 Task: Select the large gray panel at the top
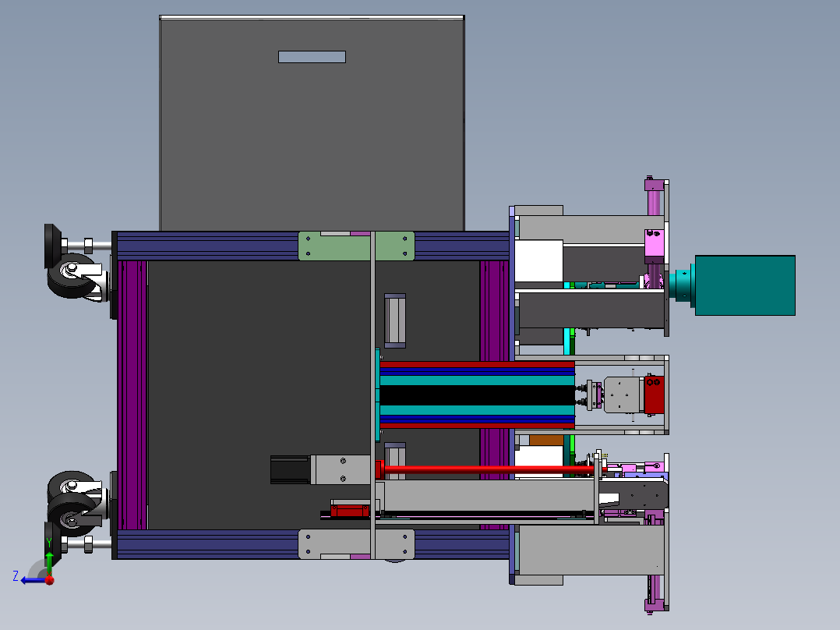[x=312, y=125]
